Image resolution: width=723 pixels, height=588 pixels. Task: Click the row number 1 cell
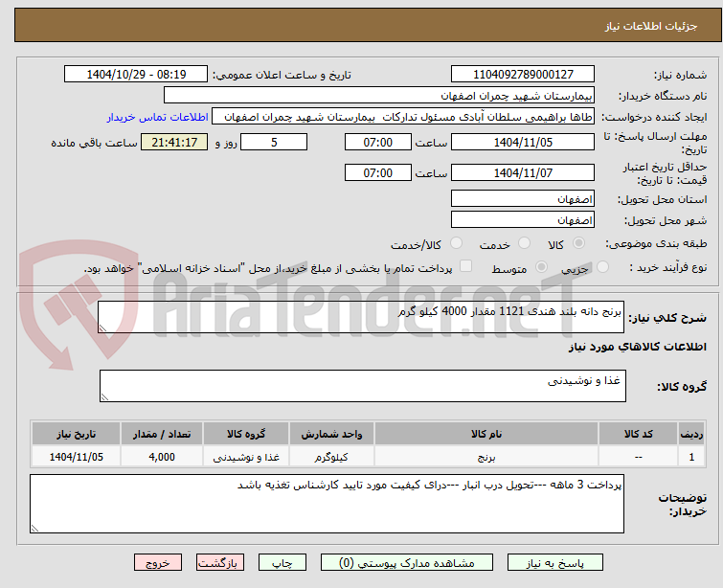pos(691,457)
